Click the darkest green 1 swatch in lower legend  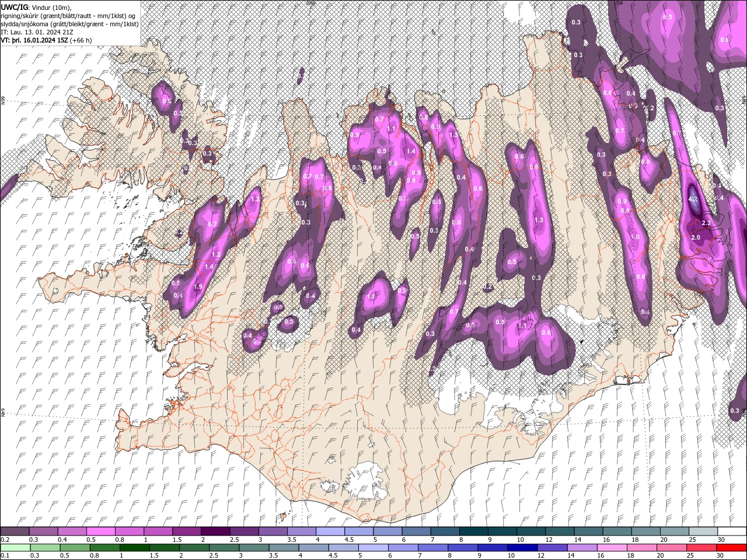(135, 548)
